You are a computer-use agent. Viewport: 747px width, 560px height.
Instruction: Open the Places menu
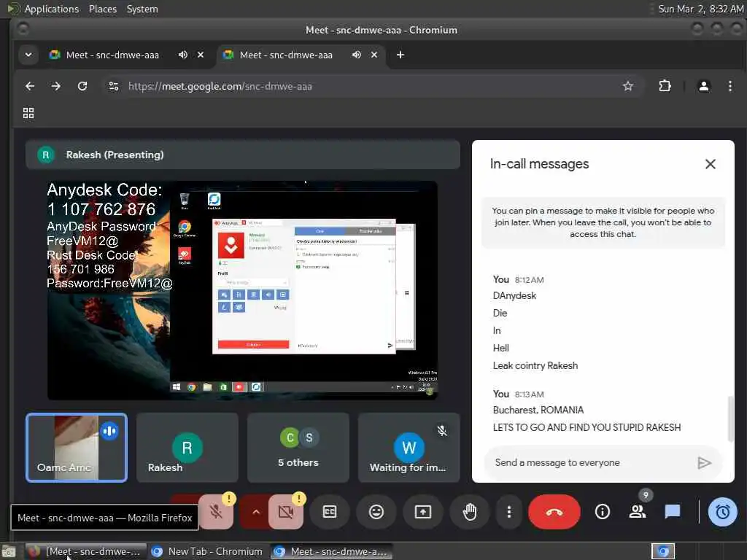click(x=103, y=9)
